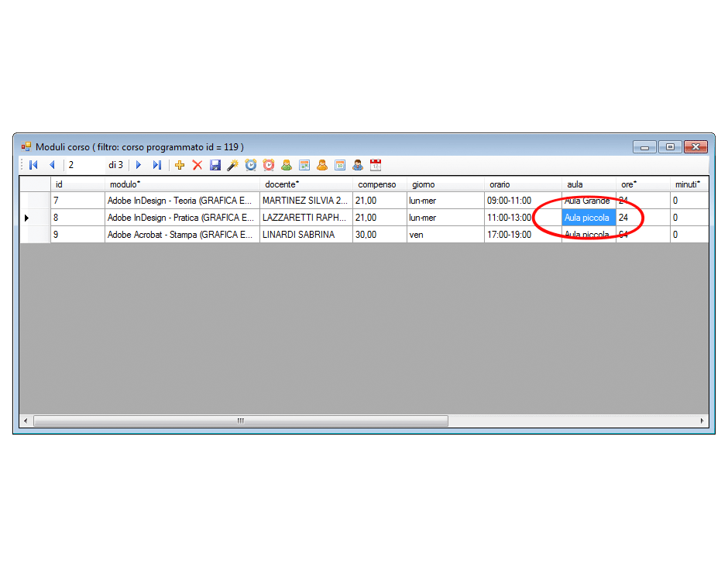Go to the previous record
Viewport: 728px width, 567px height.
(x=52, y=165)
